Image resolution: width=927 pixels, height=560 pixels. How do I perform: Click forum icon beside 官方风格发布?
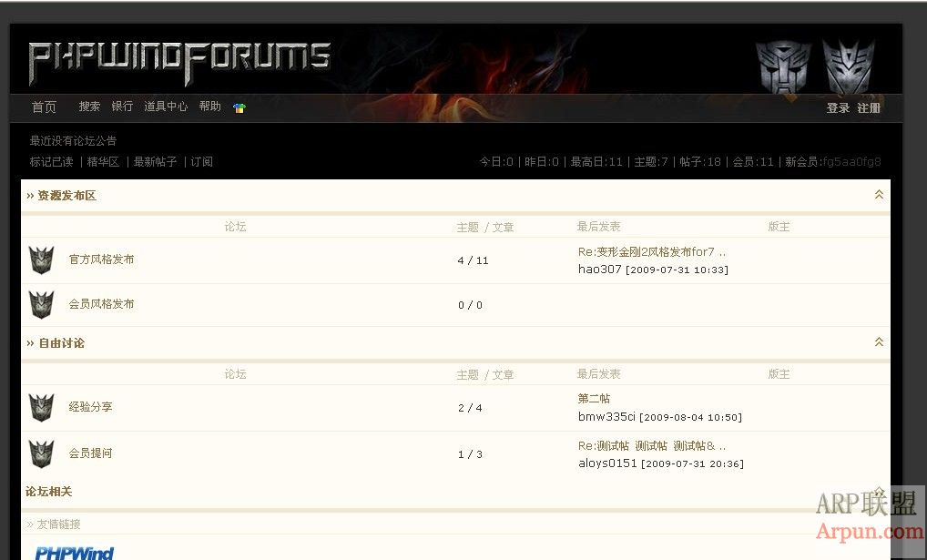click(41, 260)
